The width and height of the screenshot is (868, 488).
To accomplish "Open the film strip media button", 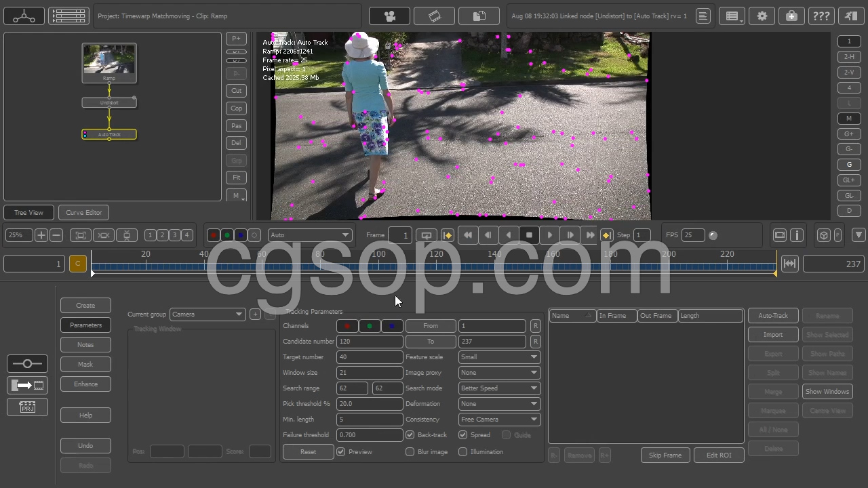I will tap(434, 16).
